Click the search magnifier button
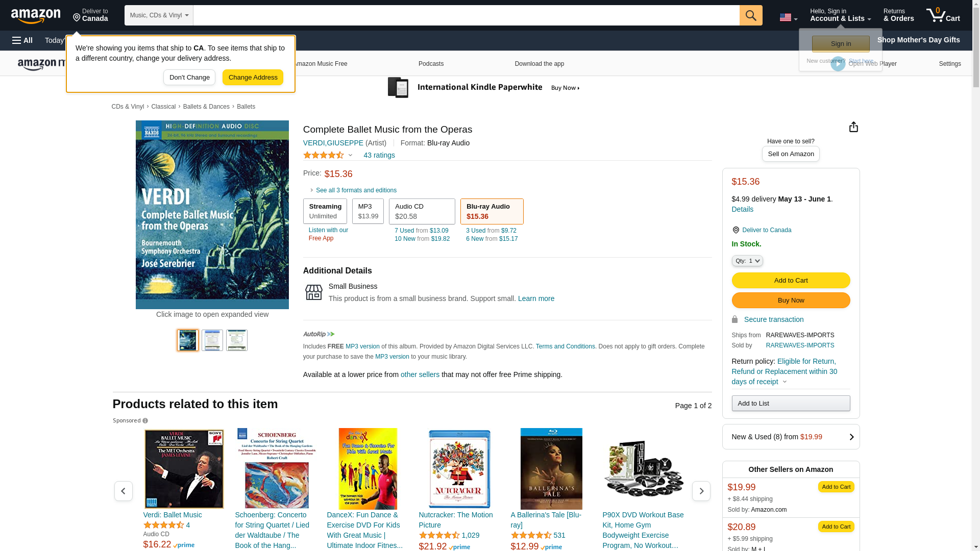This screenshot has height=551, width=980. pos(751,15)
